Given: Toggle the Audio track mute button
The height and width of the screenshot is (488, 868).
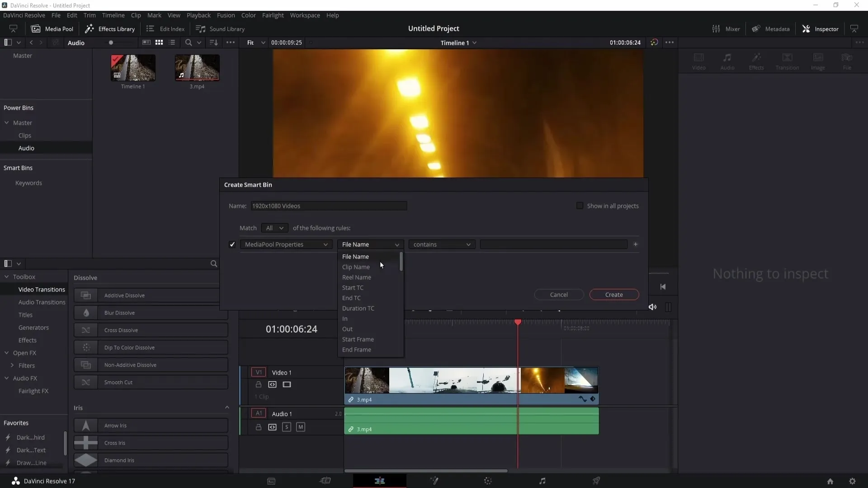Looking at the screenshot, I should tap(301, 427).
